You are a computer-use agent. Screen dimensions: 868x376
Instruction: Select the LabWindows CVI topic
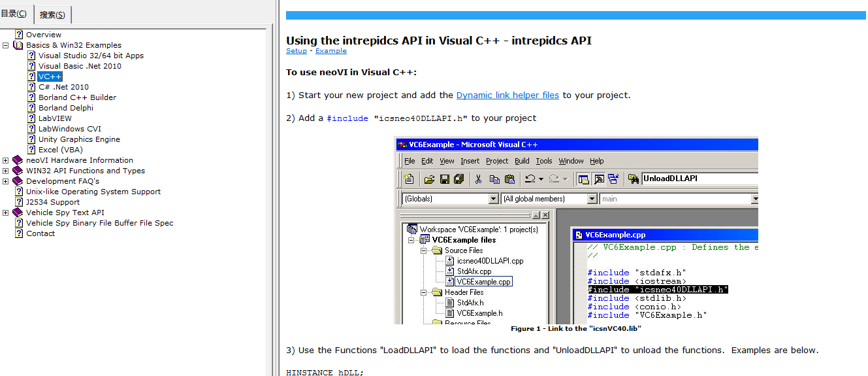point(70,129)
